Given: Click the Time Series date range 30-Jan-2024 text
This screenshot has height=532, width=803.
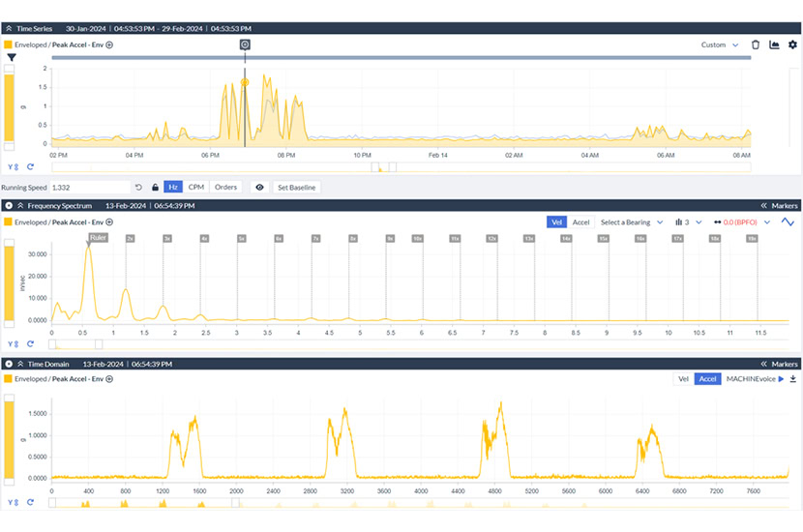Looking at the screenshot, I should (x=85, y=29).
